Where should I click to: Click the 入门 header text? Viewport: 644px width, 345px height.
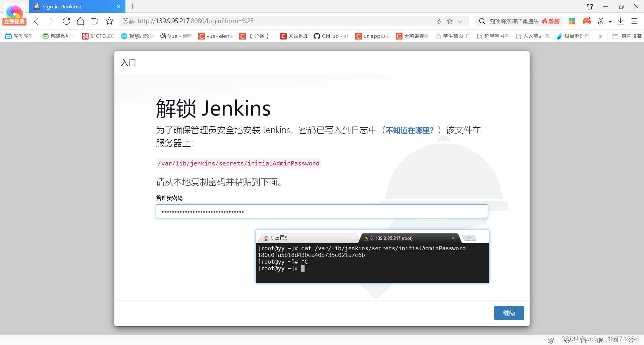[128, 63]
